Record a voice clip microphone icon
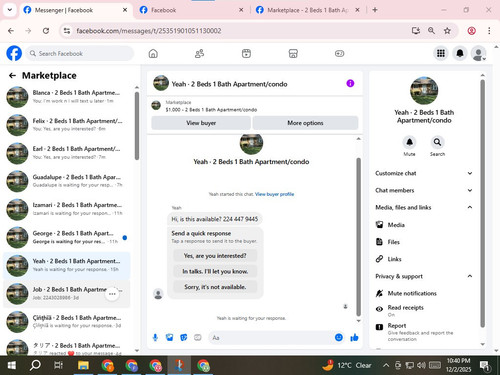500x375 pixels. pyautogui.click(x=155, y=338)
